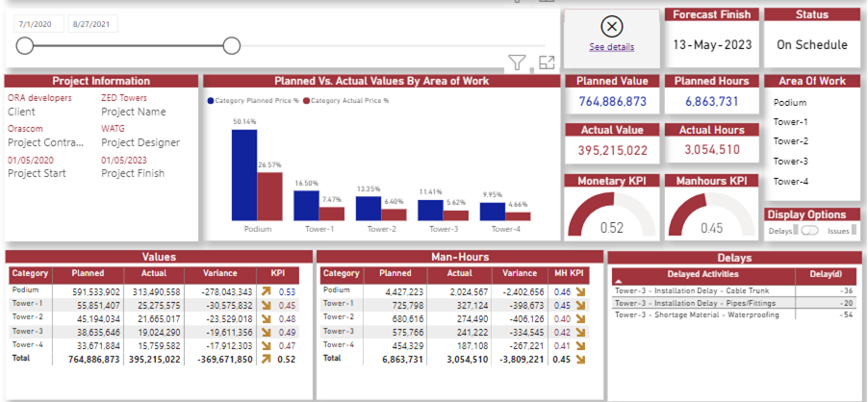
Task: Toggle the Delays/Issues display switch
Action: (x=810, y=231)
